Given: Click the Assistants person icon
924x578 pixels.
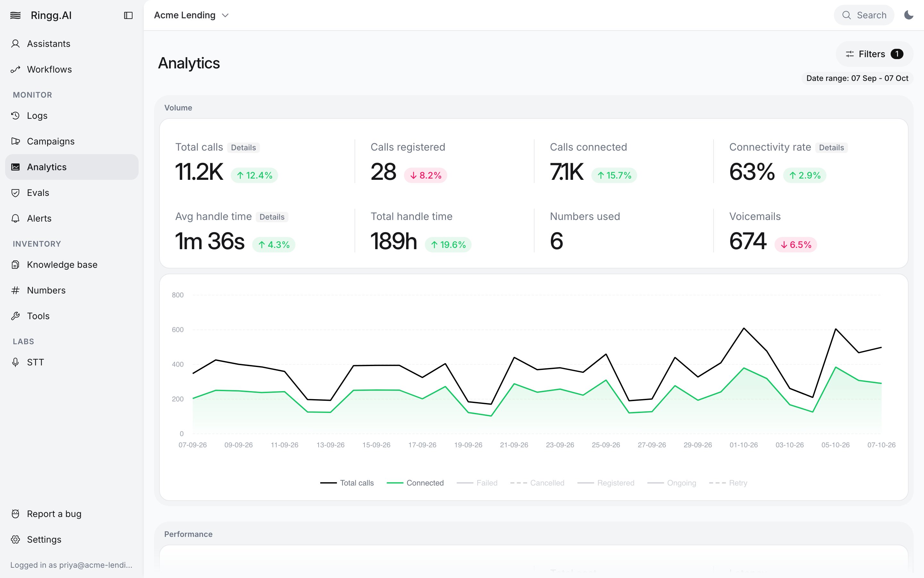Looking at the screenshot, I should [15, 44].
